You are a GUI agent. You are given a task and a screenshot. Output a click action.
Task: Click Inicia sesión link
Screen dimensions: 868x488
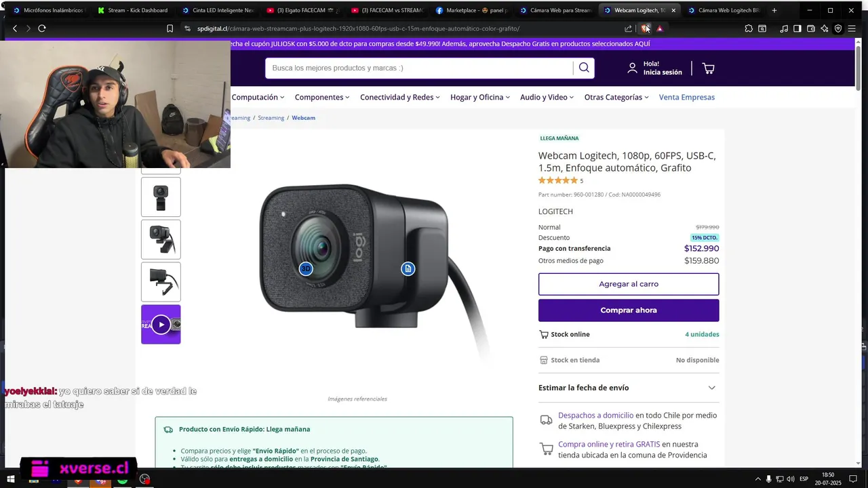pyautogui.click(x=663, y=73)
